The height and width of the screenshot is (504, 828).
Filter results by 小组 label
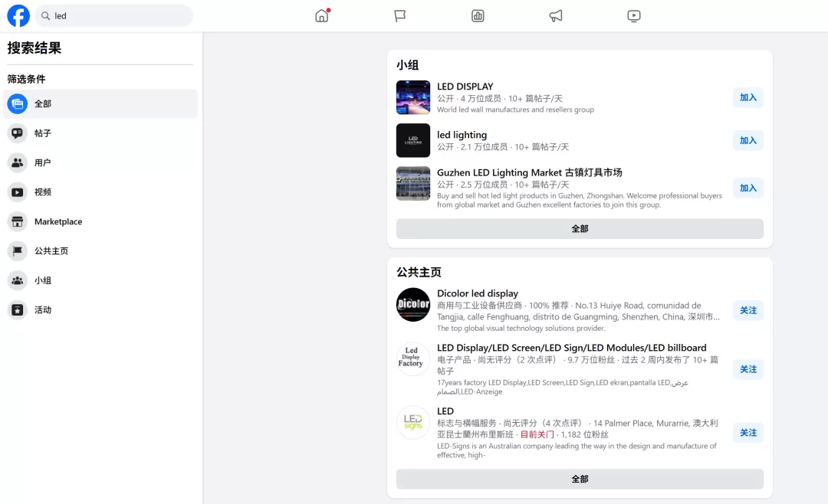[43, 280]
